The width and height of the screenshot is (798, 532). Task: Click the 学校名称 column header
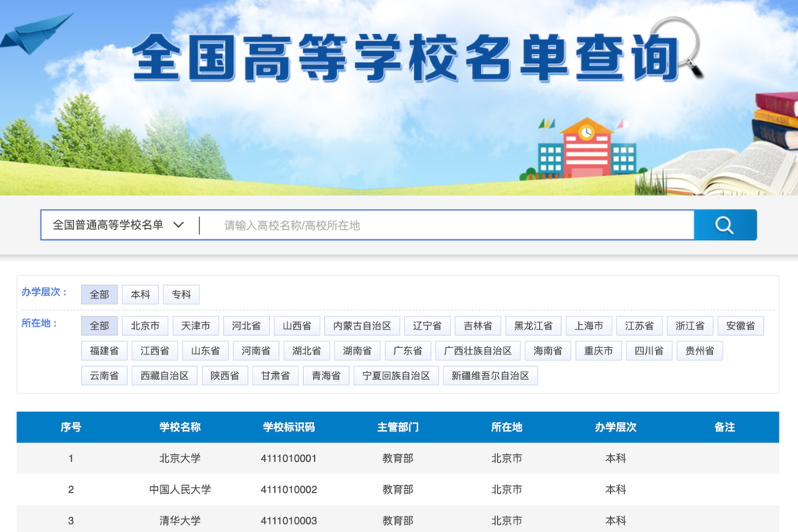point(180,427)
